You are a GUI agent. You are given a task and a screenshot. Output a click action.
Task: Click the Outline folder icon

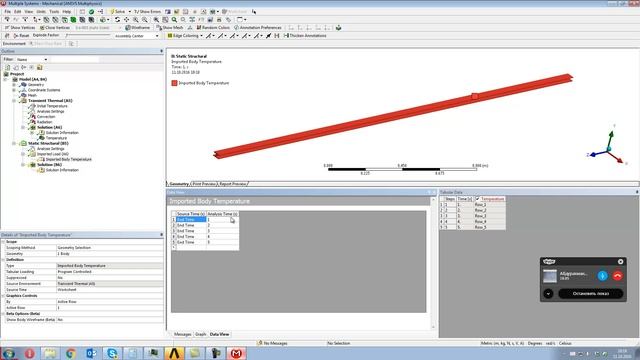[x=40, y=67]
